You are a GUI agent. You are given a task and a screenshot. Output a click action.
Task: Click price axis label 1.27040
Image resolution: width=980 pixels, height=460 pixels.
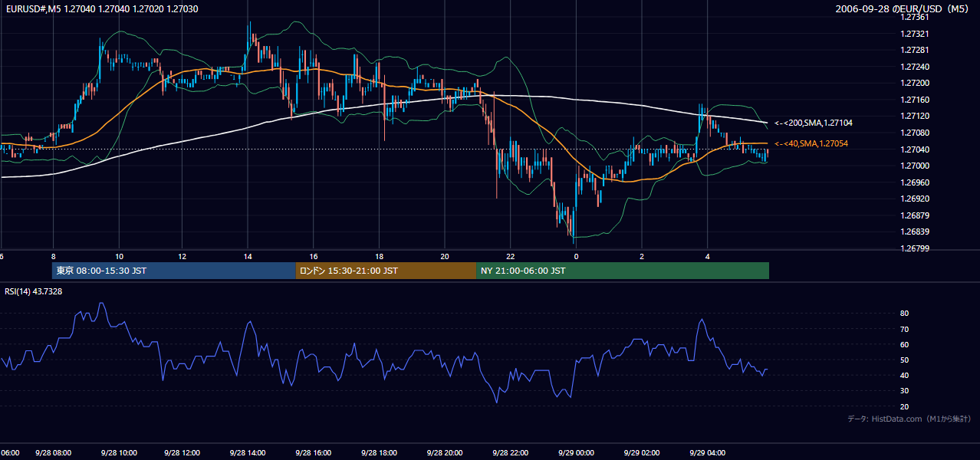(x=915, y=149)
